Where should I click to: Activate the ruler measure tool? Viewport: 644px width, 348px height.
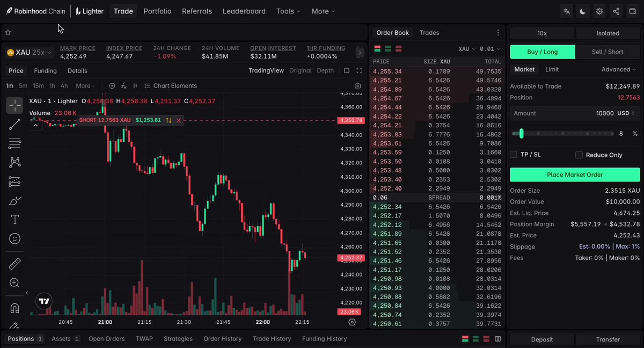pyautogui.click(x=14, y=264)
